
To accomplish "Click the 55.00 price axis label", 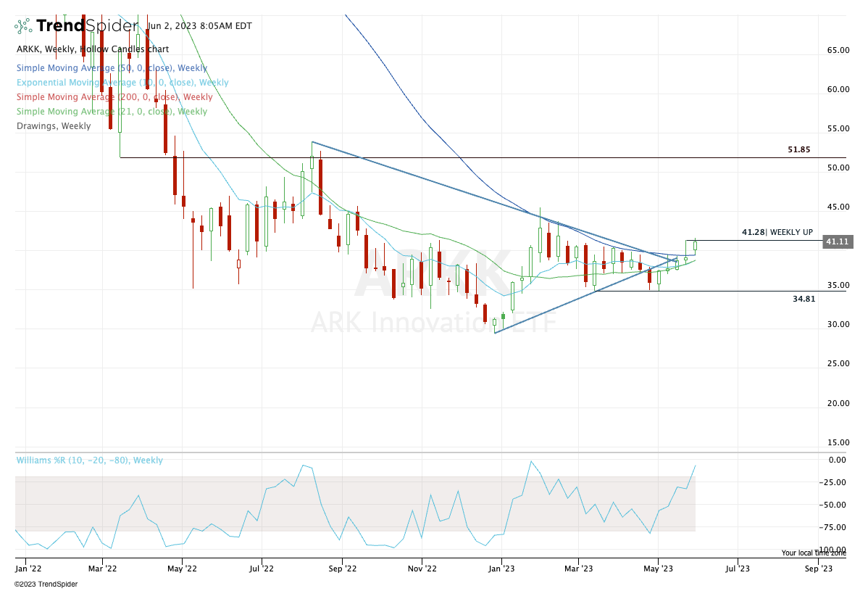I will (838, 128).
